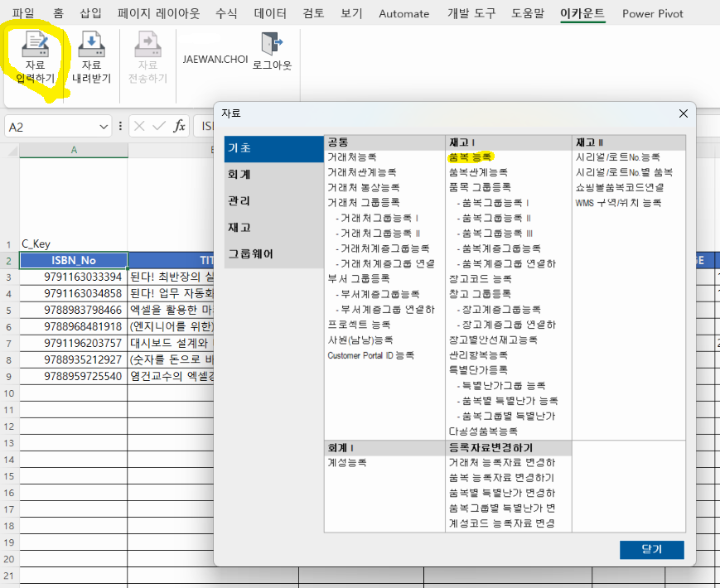Open the 품목 등록자료 변경하기 link
The width and height of the screenshot is (720, 588).
[x=502, y=478]
